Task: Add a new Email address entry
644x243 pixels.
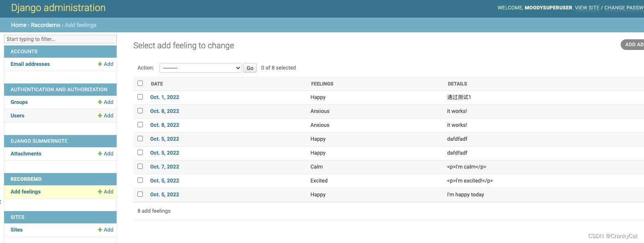Action: (106, 64)
